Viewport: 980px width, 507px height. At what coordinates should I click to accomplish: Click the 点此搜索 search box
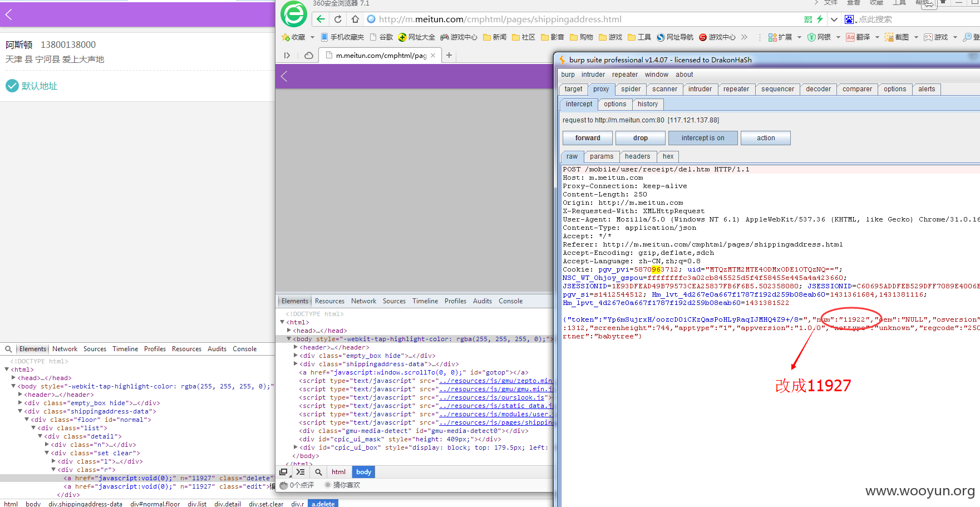[875, 19]
